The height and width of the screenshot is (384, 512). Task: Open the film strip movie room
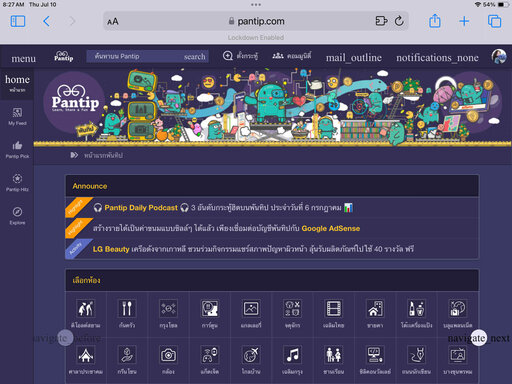(334, 308)
